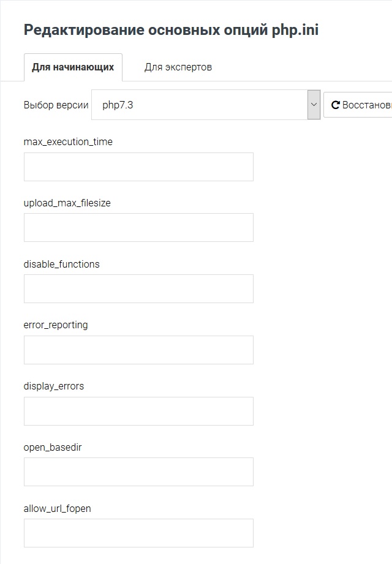Focus the error_reporting input
392x564 pixels.
[138, 350]
